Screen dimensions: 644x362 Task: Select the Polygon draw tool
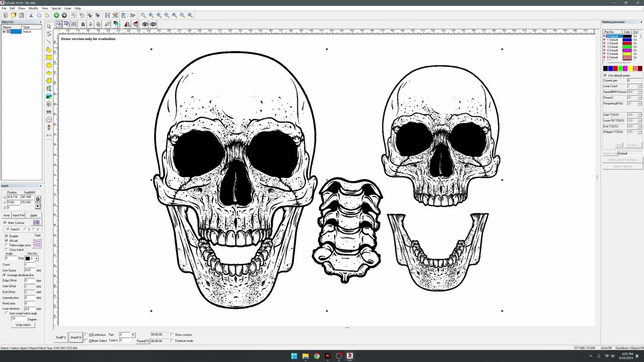49,80
